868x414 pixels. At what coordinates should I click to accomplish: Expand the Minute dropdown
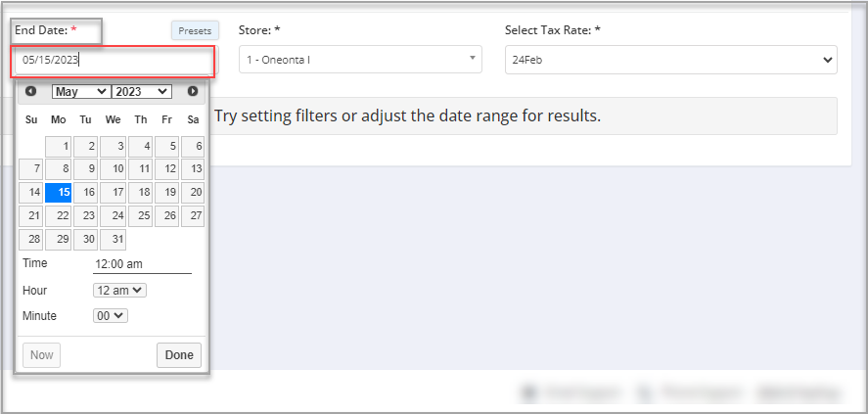111,315
